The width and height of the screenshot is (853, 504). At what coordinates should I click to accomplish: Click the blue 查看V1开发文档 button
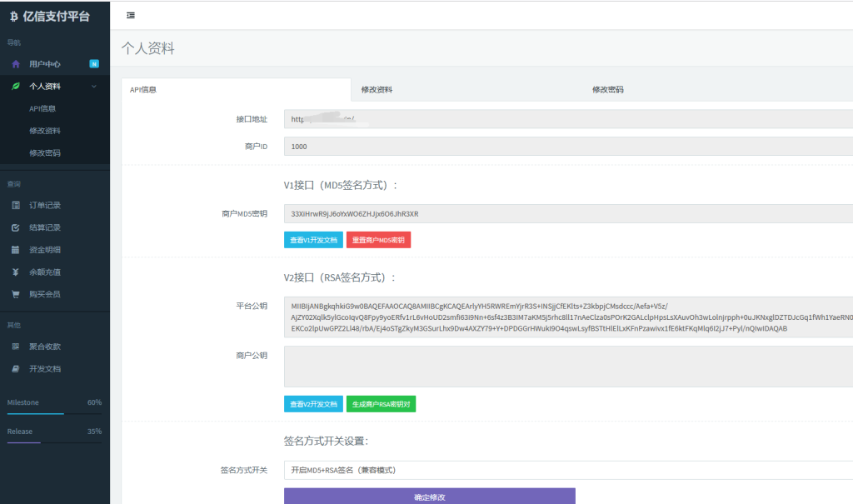312,240
